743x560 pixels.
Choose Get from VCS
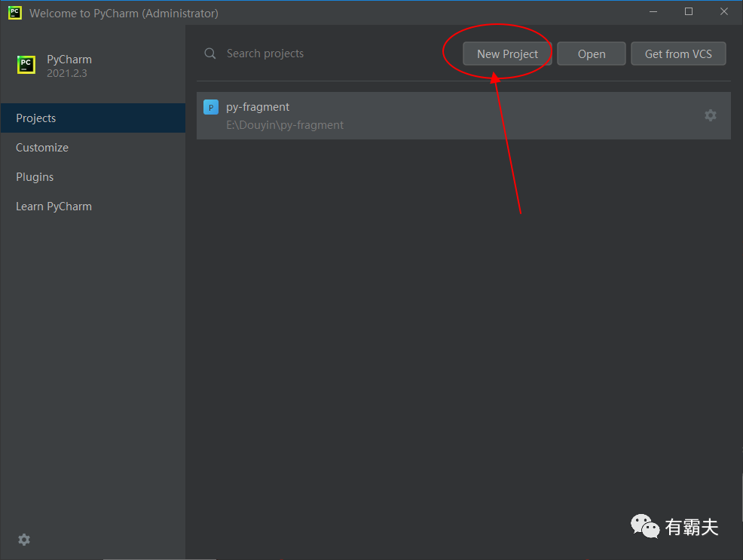(x=678, y=54)
